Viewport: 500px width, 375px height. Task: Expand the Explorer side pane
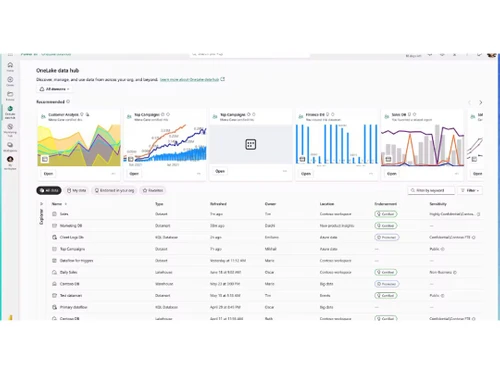[x=41, y=204]
